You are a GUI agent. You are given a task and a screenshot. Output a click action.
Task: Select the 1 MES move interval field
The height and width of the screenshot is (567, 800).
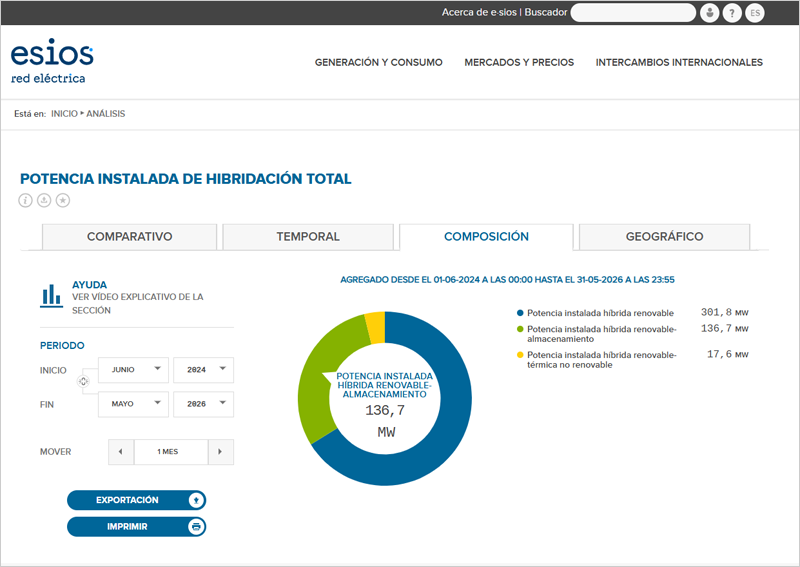tap(171, 452)
